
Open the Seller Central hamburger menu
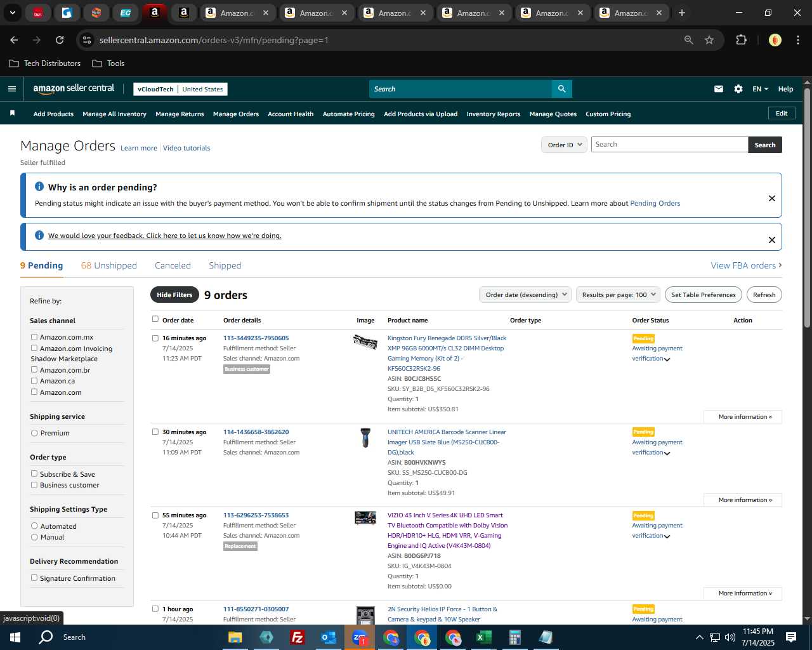click(11, 89)
